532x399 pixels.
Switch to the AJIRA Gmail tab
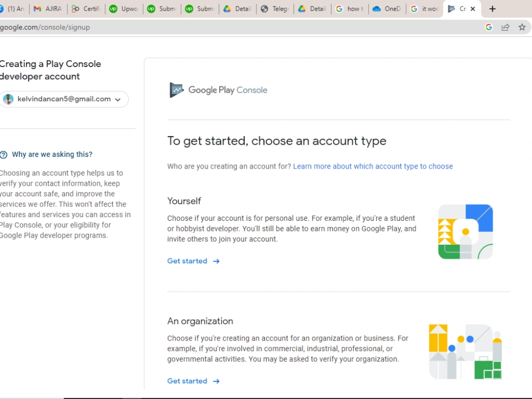48,9
